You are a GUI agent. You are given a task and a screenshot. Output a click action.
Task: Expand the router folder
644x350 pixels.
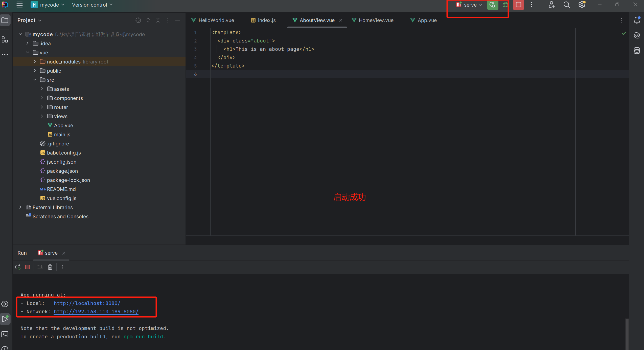pos(42,107)
